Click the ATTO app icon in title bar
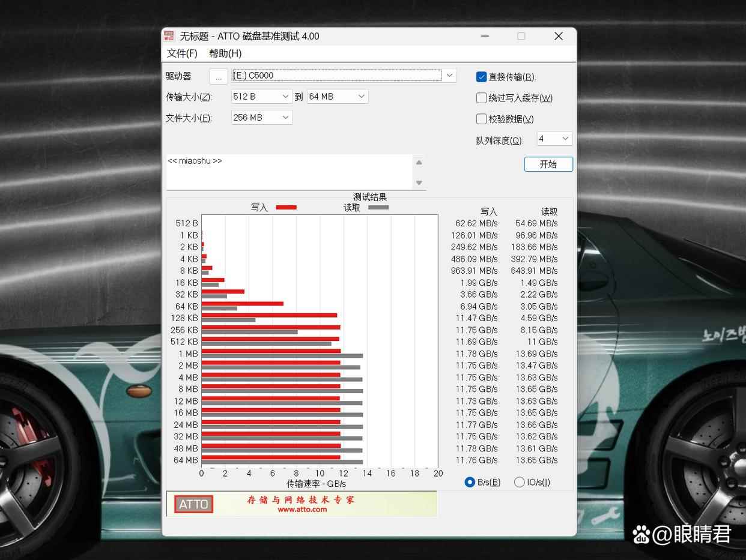The height and width of the screenshot is (560, 746). 169,36
